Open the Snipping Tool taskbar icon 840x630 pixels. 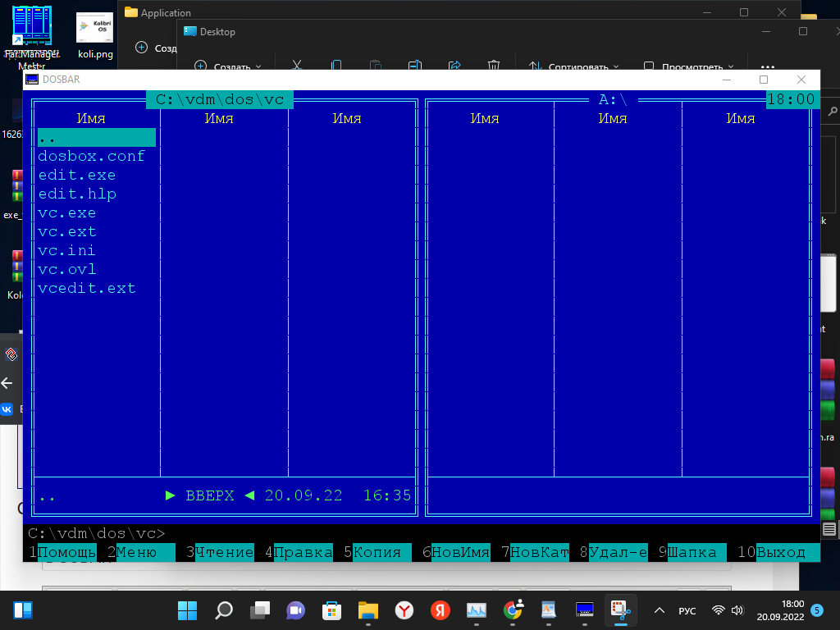tap(620, 610)
